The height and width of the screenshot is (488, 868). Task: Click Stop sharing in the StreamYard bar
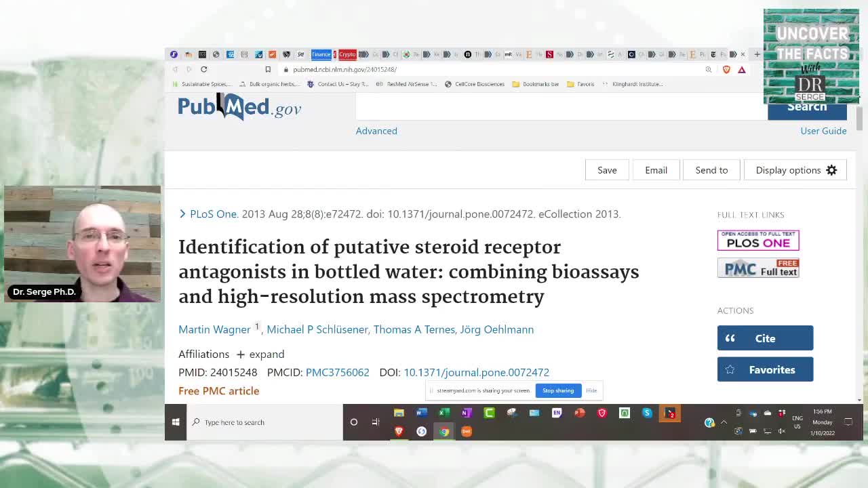tap(558, 390)
